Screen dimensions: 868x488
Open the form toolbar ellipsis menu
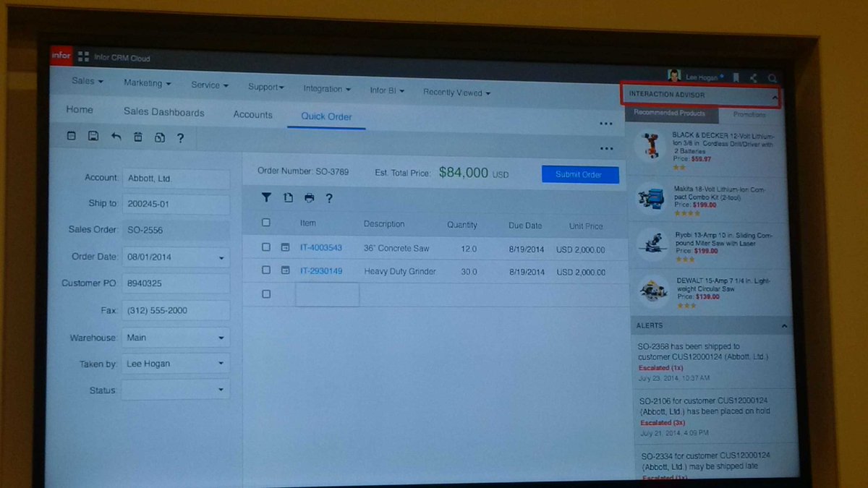click(x=606, y=149)
